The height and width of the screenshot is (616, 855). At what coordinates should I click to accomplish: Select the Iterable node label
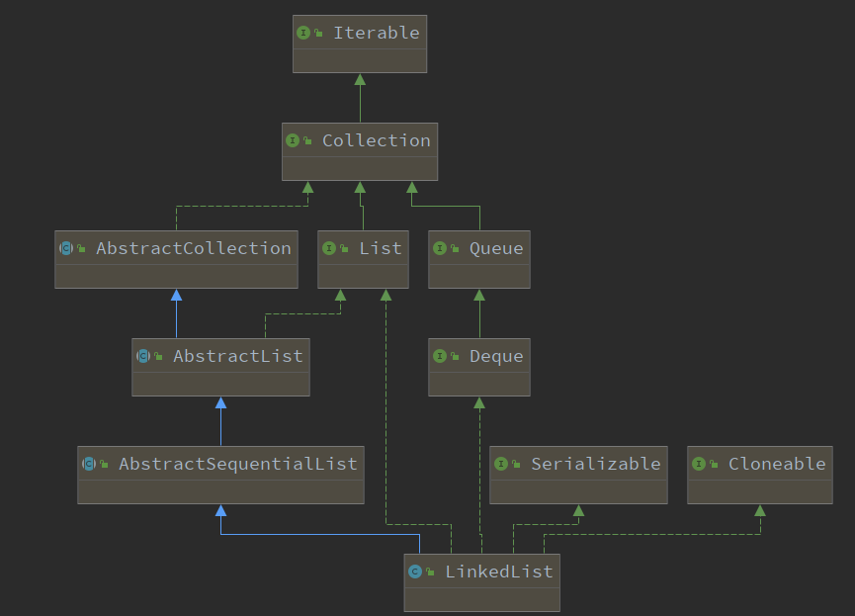click(377, 33)
